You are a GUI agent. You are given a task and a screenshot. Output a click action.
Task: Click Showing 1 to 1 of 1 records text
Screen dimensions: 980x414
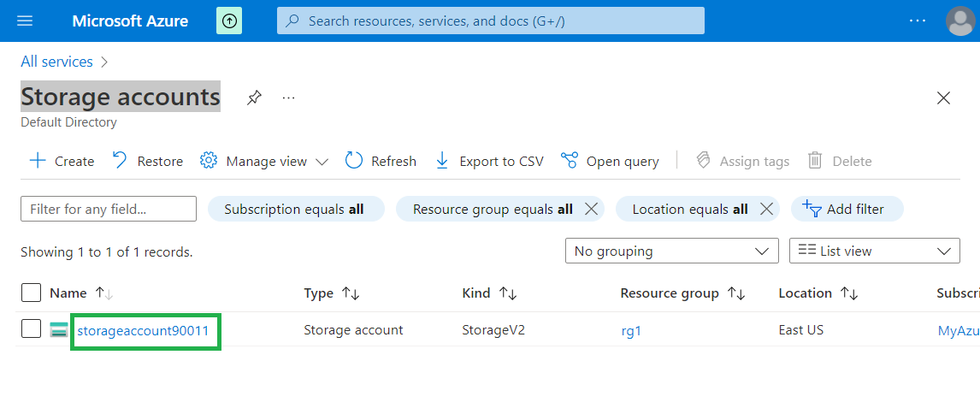click(x=107, y=252)
